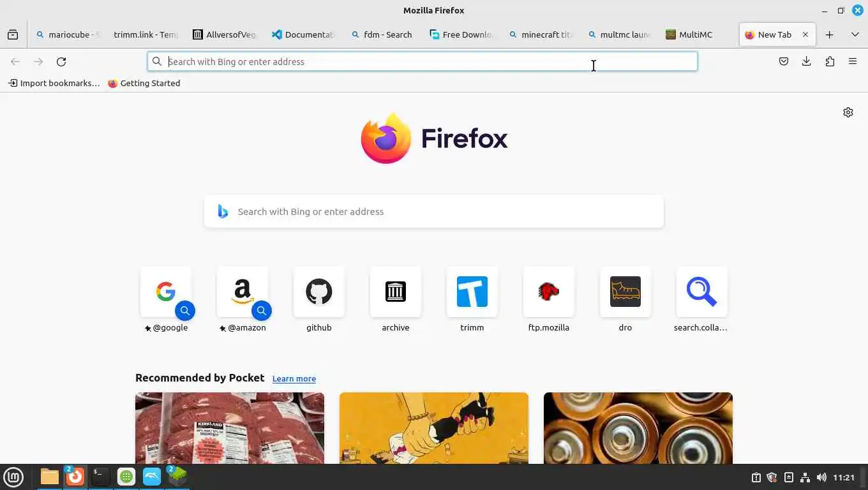Switch to the trimm.link tab
This screenshot has height=490, width=868.
[146, 35]
